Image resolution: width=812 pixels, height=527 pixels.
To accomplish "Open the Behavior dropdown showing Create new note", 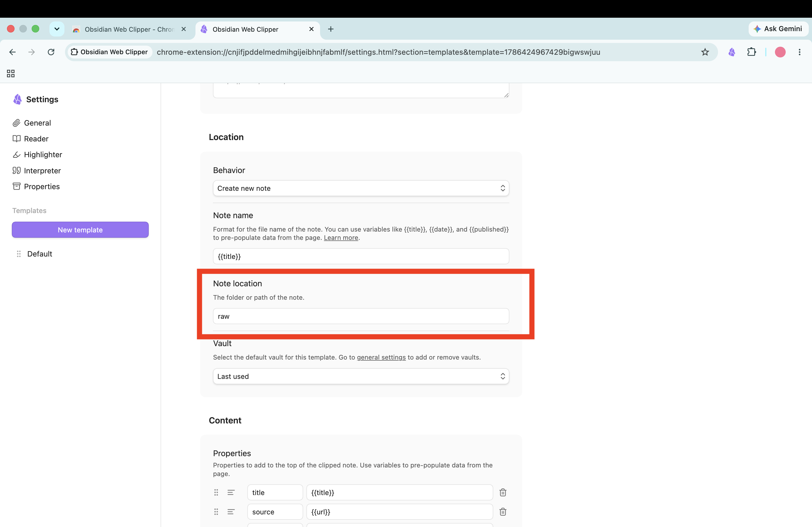I will coord(361,188).
